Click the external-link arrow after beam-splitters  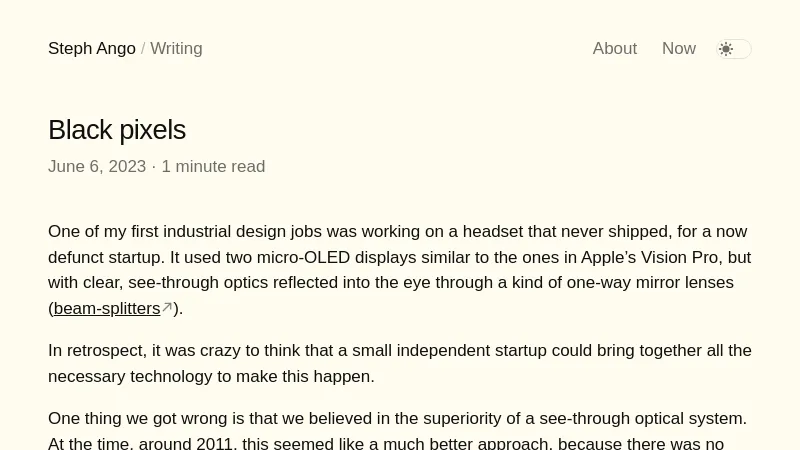click(167, 308)
